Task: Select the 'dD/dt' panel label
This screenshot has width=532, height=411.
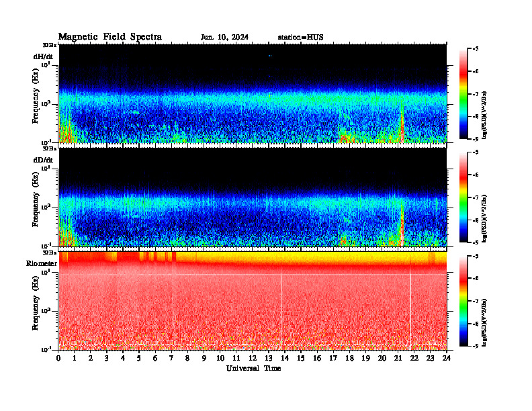Action: pyautogui.click(x=43, y=160)
